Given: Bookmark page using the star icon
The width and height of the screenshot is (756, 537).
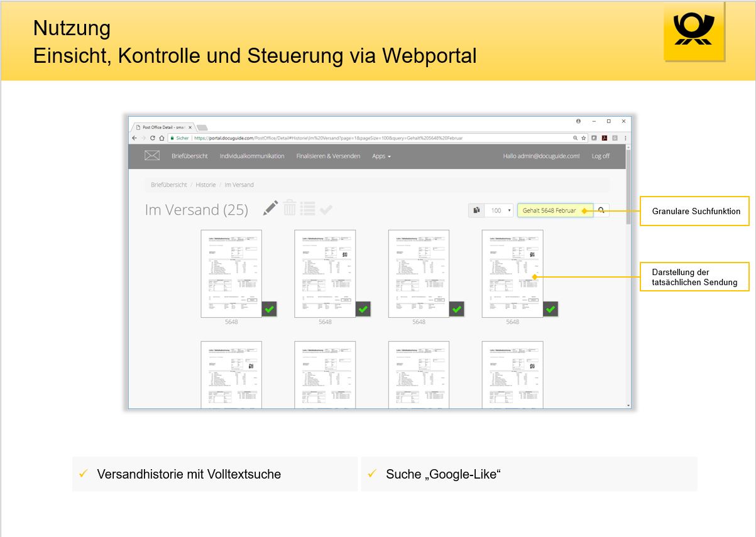Looking at the screenshot, I should (583, 138).
